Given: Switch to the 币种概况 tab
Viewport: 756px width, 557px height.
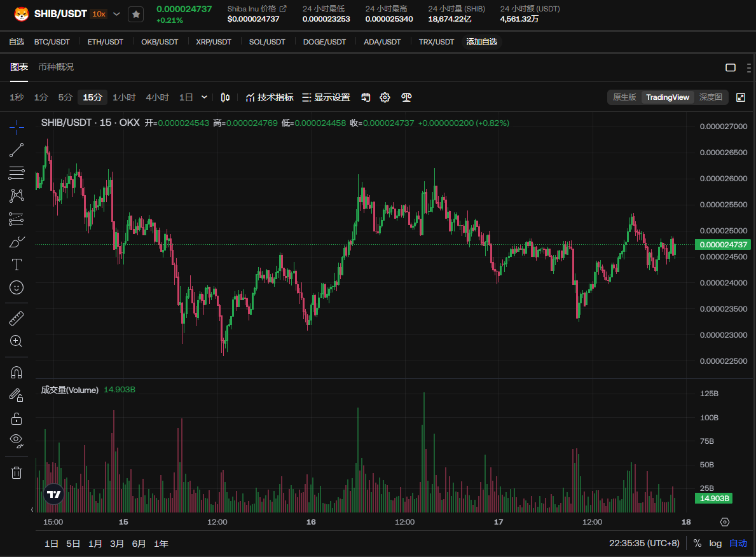Looking at the screenshot, I should (x=56, y=67).
